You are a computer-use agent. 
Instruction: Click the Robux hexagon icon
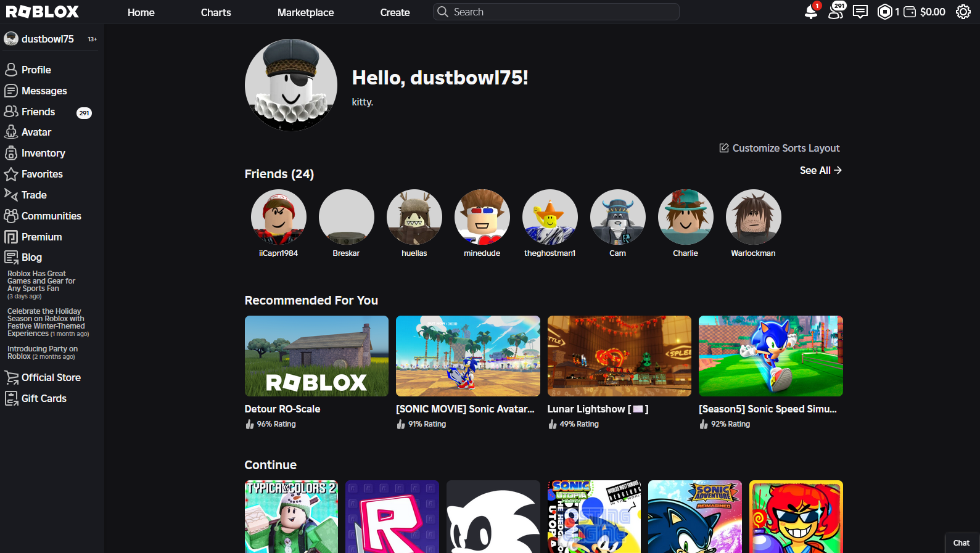click(x=884, y=12)
